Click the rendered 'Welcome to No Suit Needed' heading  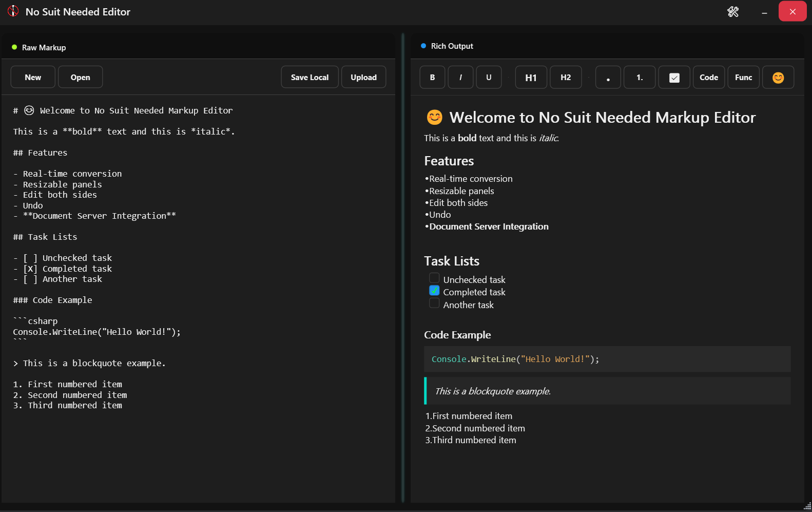point(603,118)
